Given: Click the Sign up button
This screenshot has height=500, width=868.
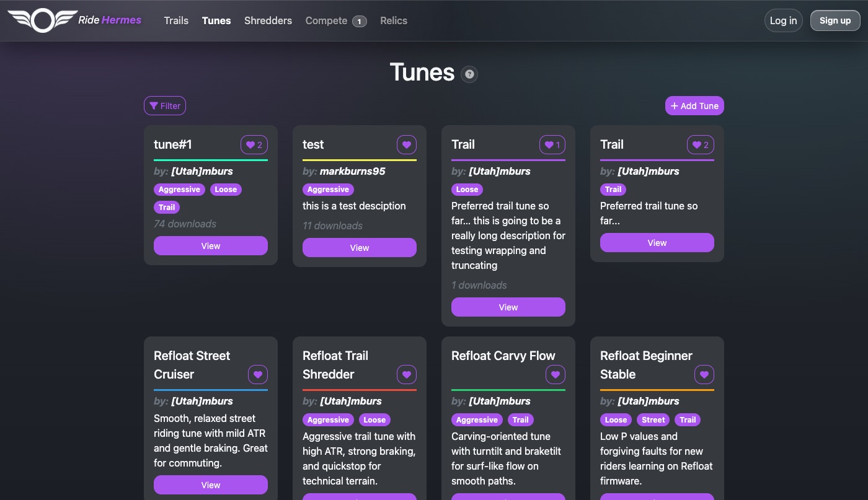Looking at the screenshot, I should tap(835, 20).
